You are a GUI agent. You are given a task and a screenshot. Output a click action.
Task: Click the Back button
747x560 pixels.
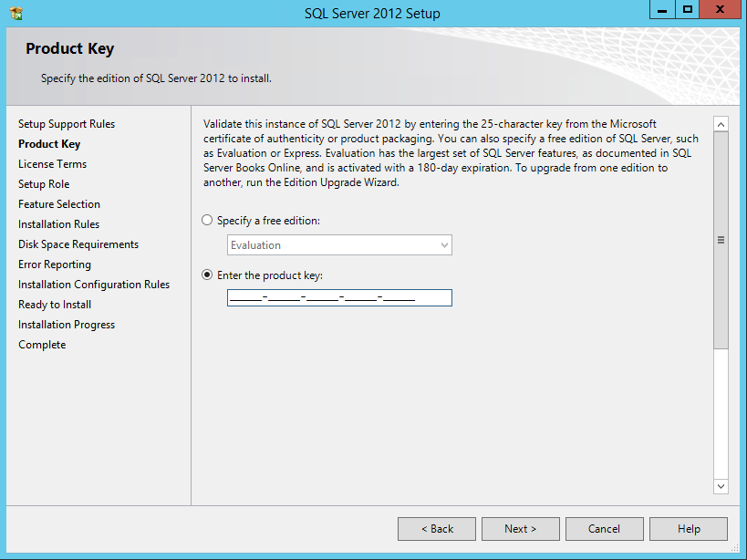(x=437, y=529)
